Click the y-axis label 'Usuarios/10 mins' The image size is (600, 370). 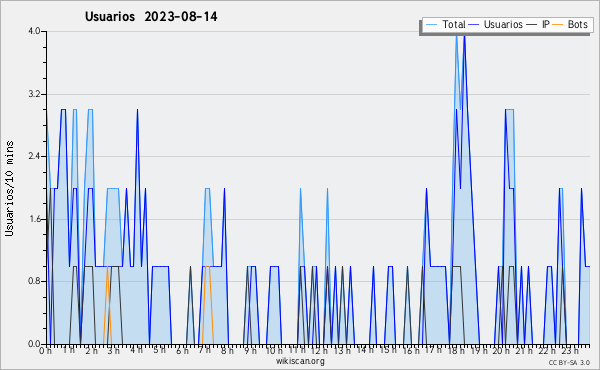coord(9,188)
